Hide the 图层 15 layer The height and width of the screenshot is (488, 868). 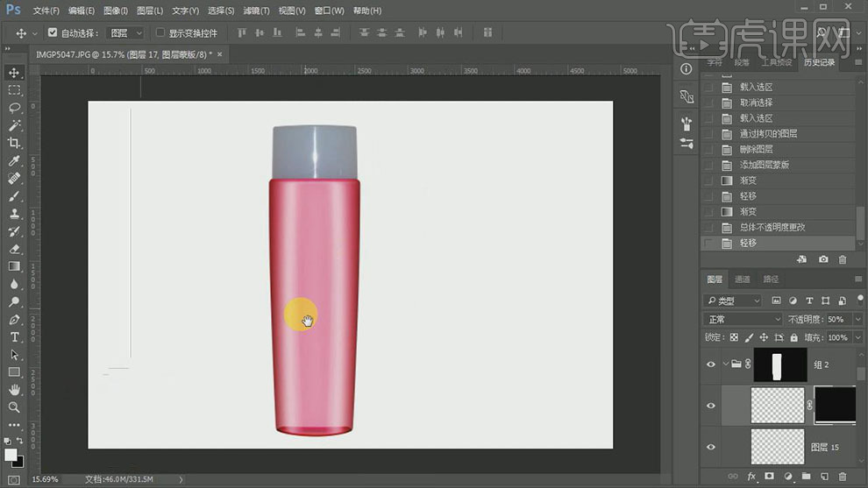(x=711, y=447)
